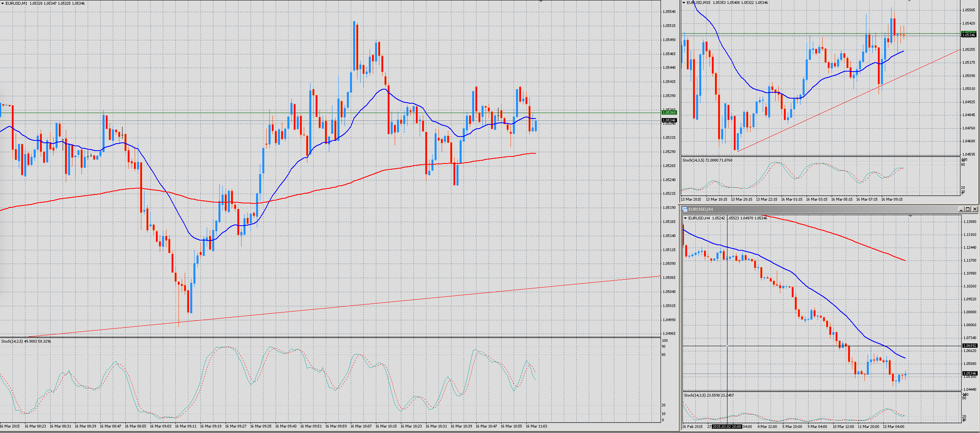Open the EURUSD,M1 chart title dropdown arrow
This screenshot has width=980, height=433.
click(x=2, y=4)
